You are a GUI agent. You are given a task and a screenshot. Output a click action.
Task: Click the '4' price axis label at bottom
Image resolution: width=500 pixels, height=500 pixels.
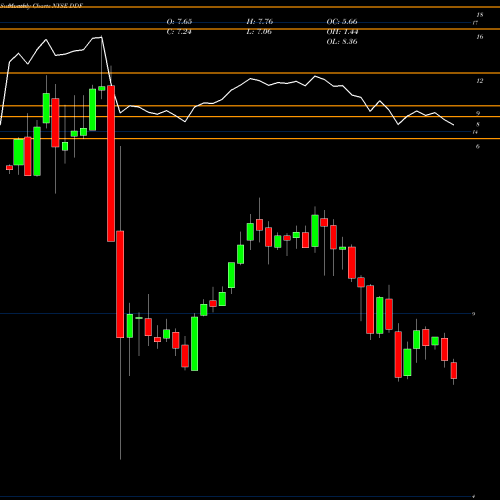(474, 497)
